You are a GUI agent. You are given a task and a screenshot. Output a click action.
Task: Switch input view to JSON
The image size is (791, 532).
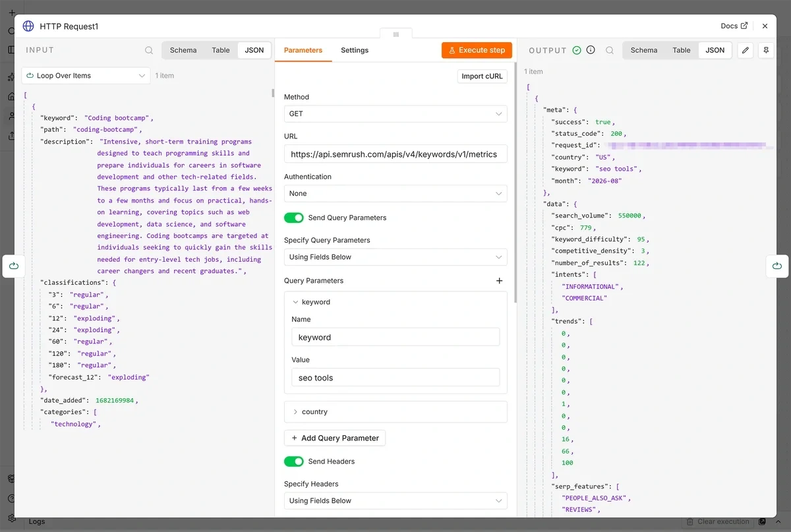[254, 50]
